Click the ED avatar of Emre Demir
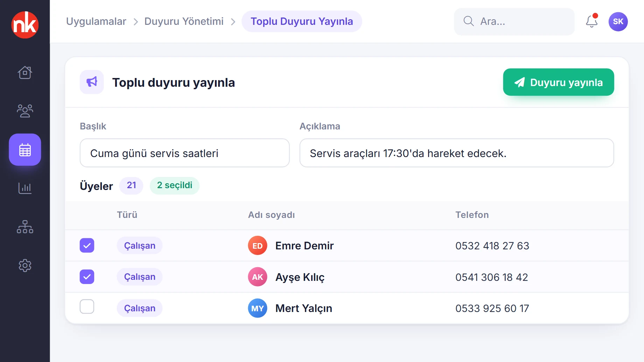The image size is (644, 362). coord(258,246)
